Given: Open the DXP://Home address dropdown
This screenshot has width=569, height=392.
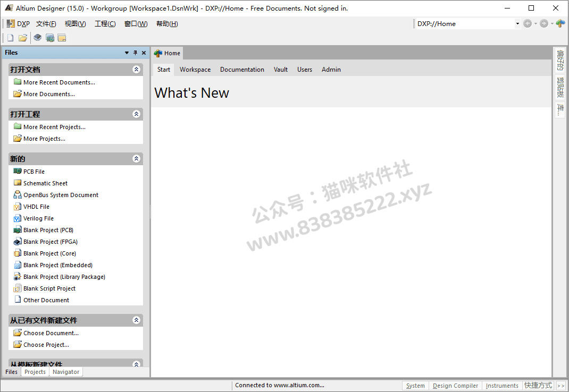Looking at the screenshot, I should [517, 23].
